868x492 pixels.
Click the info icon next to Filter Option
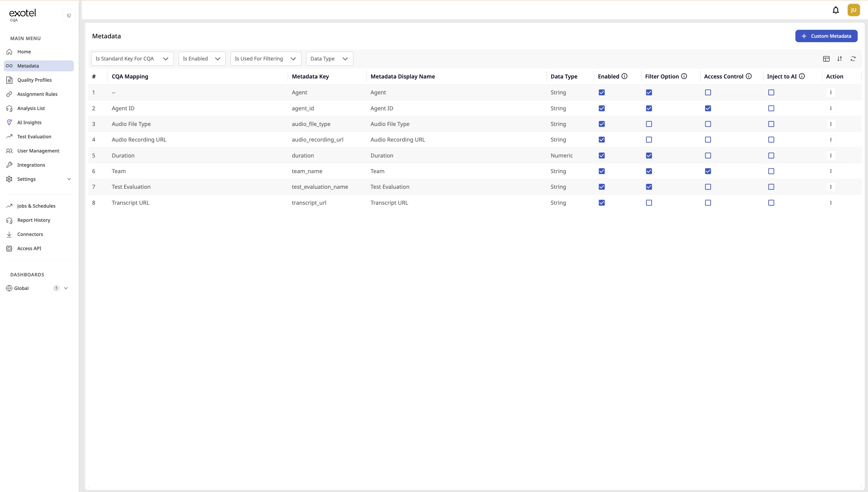pos(684,76)
